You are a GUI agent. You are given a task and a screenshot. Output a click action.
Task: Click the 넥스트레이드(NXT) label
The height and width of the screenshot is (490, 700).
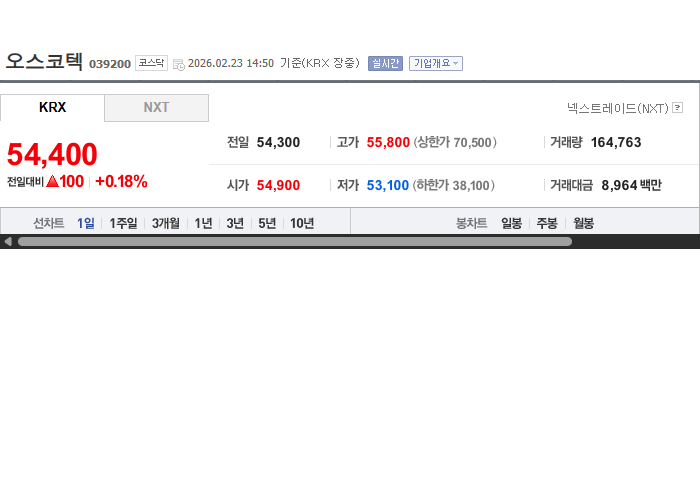tap(618, 108)
